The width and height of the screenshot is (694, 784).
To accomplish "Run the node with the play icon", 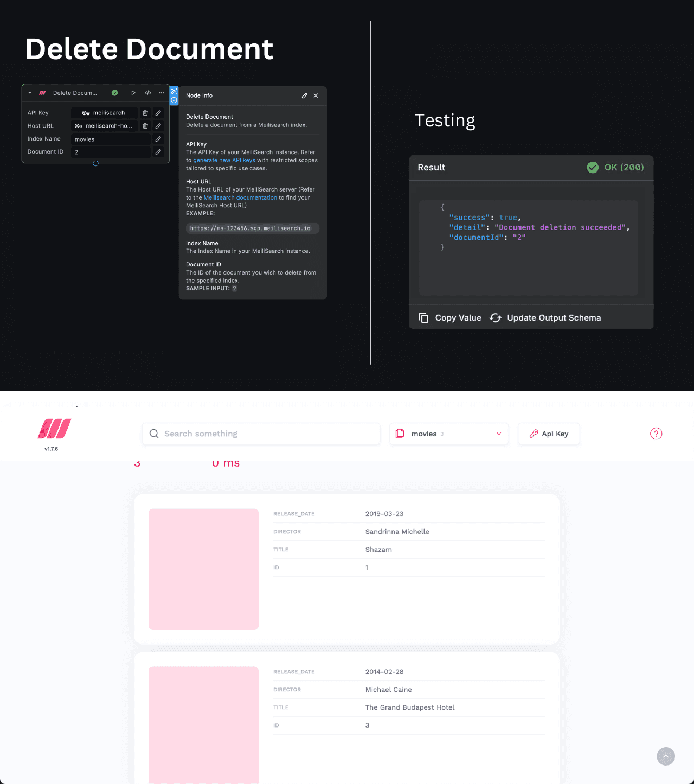I will [133, 93].
